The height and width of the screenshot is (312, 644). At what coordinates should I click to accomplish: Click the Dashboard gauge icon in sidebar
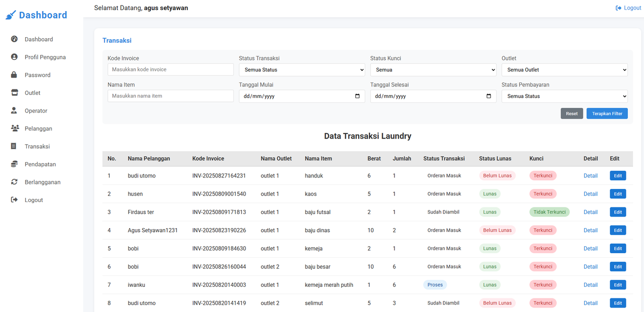(14, 39)
